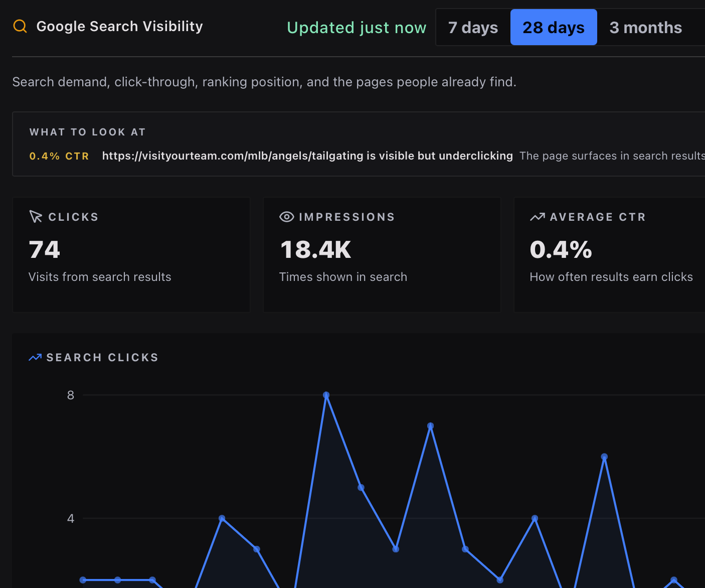This screenshot has height=588, width=705.
Task: Click the page description about search demand
Action: pos(264,82)
